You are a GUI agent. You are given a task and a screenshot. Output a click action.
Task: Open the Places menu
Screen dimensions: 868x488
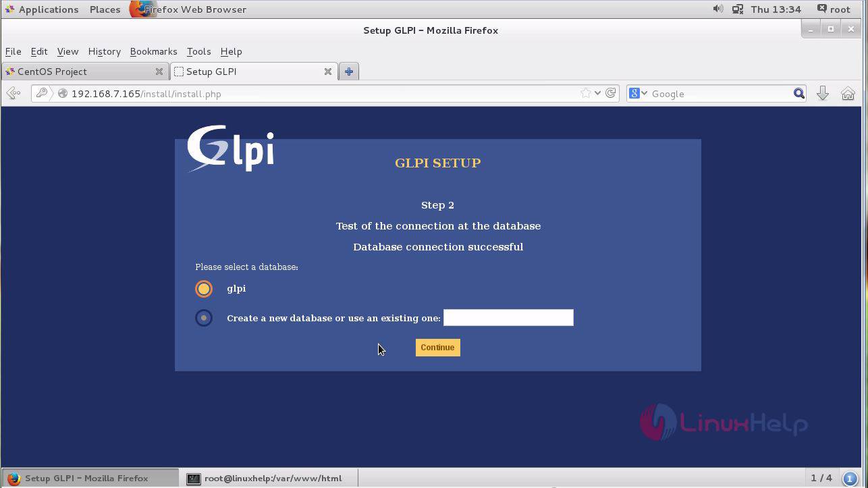pos(105,9)
